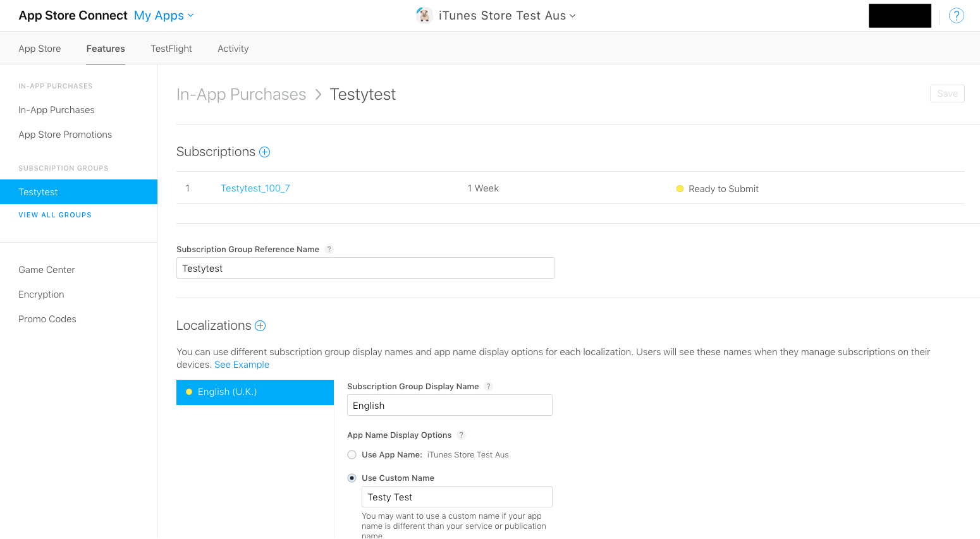The image size is (980, 539).
Task: Switch to the TestFlight tab
Action: pos(171,49)
